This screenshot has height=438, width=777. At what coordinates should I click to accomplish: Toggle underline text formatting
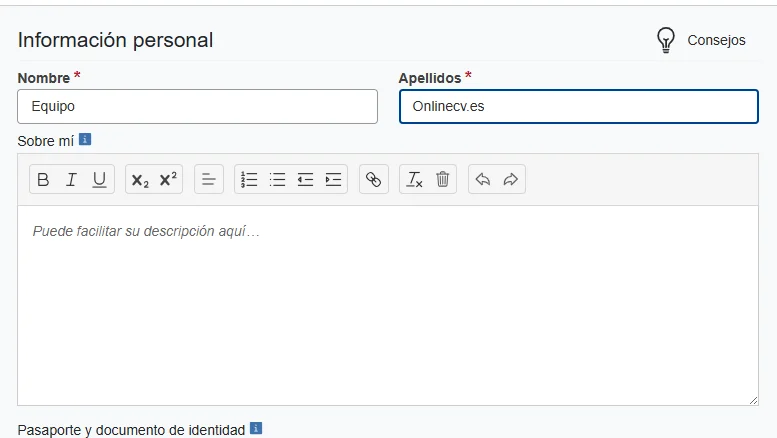(100, 179)
